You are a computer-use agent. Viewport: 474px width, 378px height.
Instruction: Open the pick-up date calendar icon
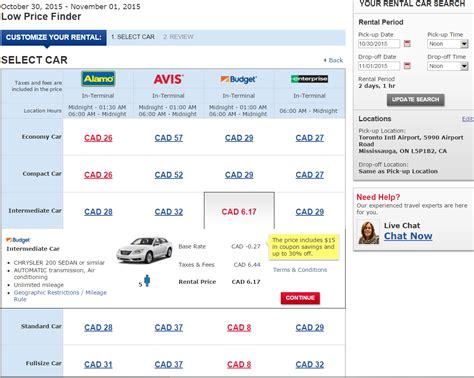click(407, 44)
